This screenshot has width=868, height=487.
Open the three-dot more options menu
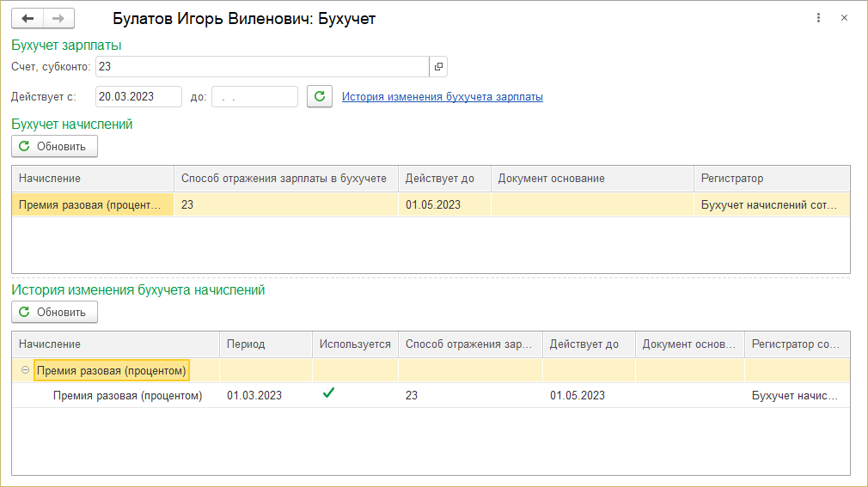[x=819, y=18]
